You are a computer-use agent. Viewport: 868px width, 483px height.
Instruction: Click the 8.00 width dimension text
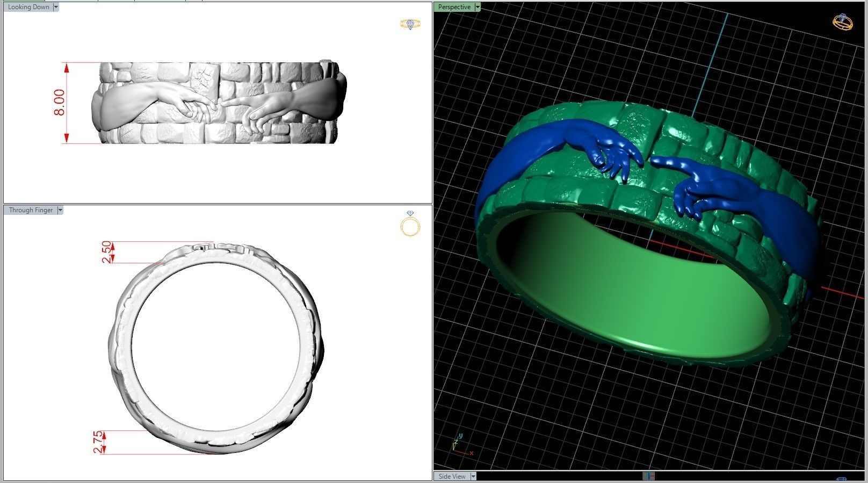[x=59, y=102]
